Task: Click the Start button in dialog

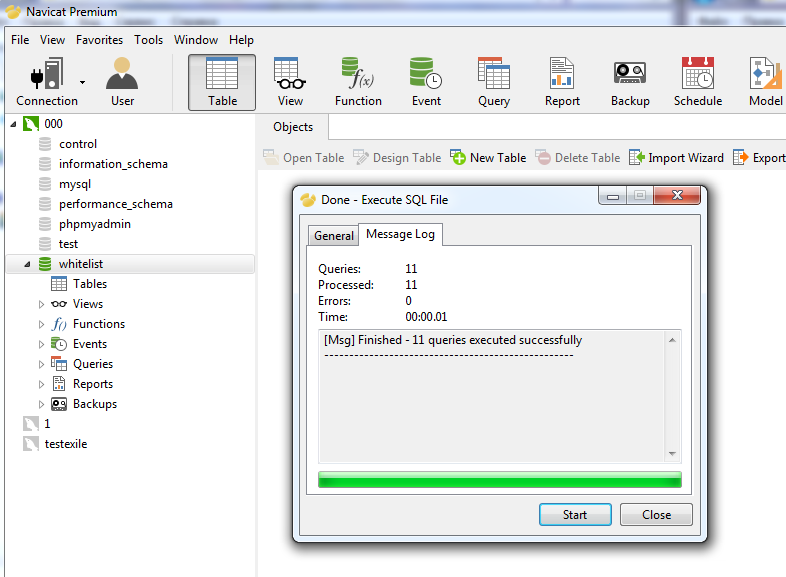Action: 575,515
